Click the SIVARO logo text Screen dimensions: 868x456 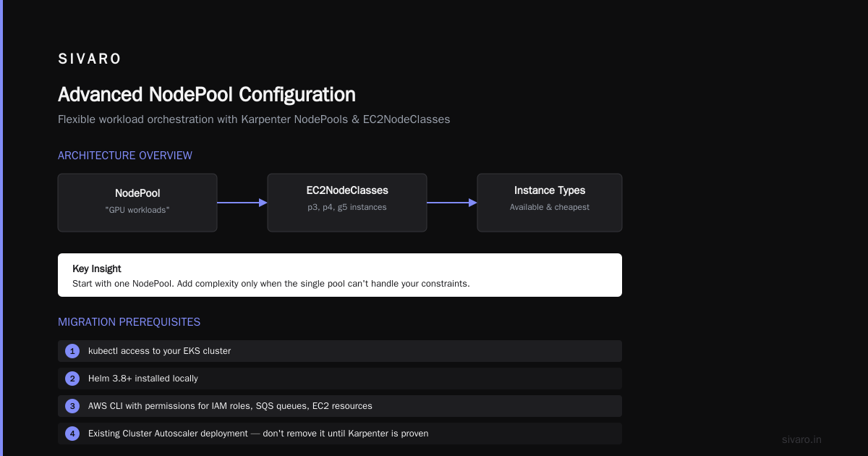click(90, 59)
